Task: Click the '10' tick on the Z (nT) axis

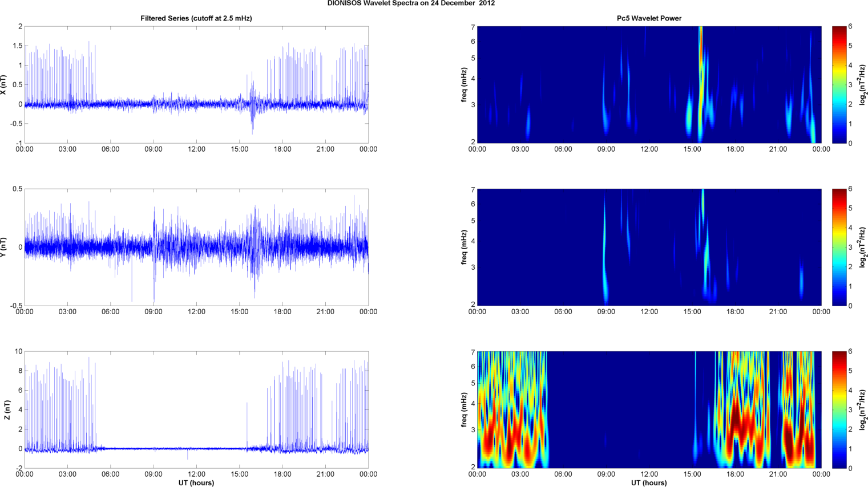Action: pyautogui.click(x=19, y=352)
